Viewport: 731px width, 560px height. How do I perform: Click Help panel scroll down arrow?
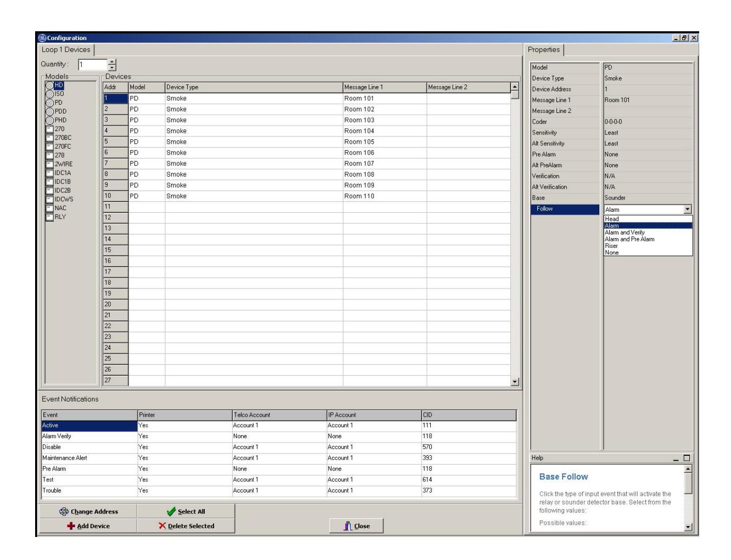point(688,527)
